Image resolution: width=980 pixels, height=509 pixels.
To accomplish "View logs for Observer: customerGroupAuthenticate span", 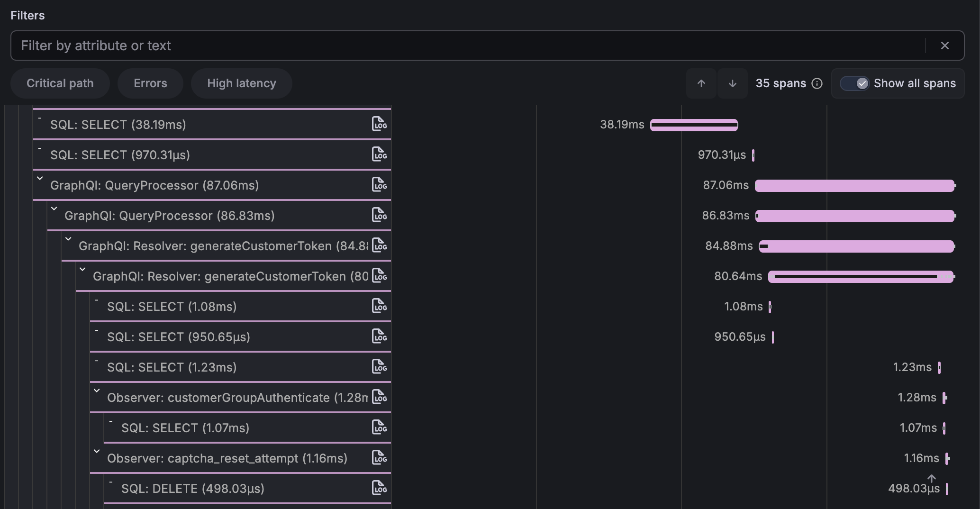I will (x=379, y=397).
